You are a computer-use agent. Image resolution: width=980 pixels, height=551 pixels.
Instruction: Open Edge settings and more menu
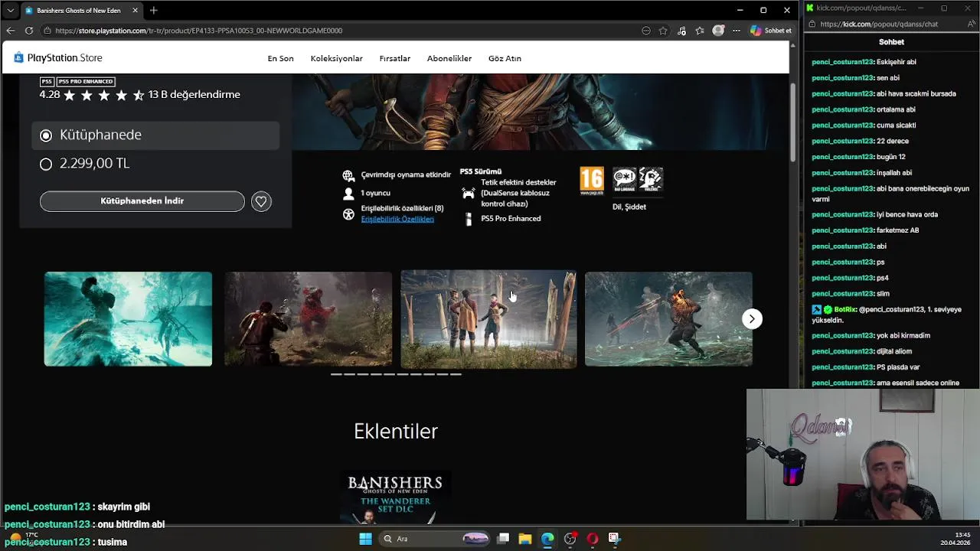point(737,31)
